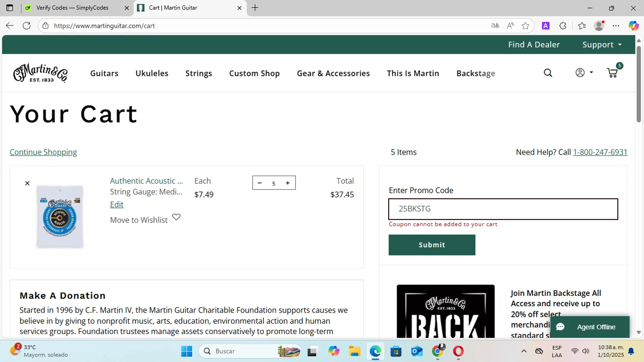Open the taskbar clock and date
Viewport: 644px width, 362px height.
611,351
